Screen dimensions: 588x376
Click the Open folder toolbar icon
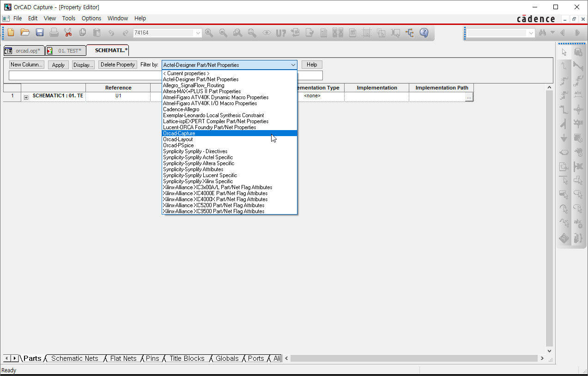point(25,33)
